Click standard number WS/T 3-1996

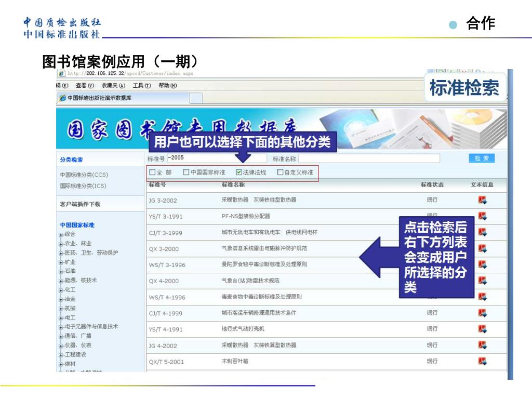click(167, 265)
